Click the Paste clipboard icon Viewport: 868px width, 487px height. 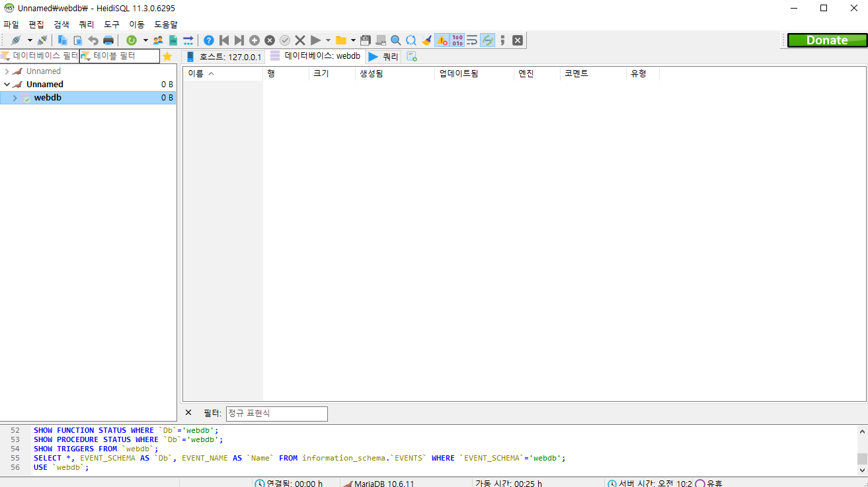pyautogui.click(x=78, y=40)
